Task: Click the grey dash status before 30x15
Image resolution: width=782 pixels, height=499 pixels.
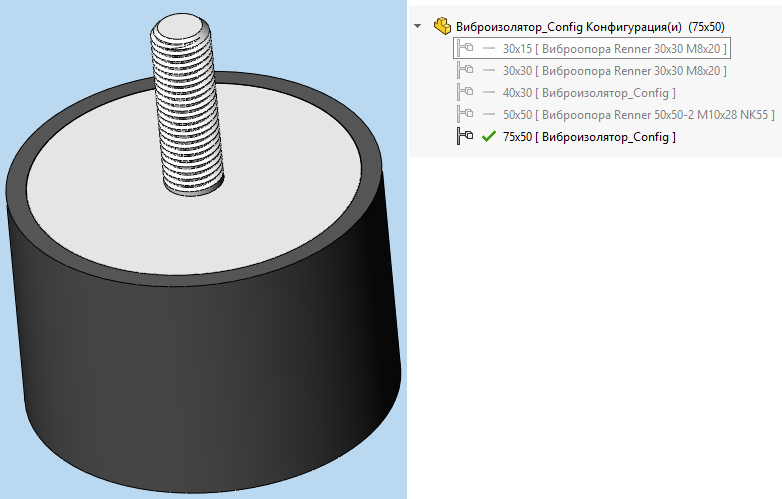Action: click(x=489, y=49)
